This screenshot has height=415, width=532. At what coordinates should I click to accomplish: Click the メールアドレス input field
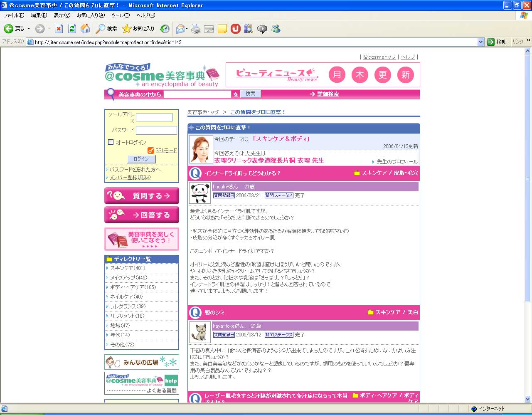point(154,117)
